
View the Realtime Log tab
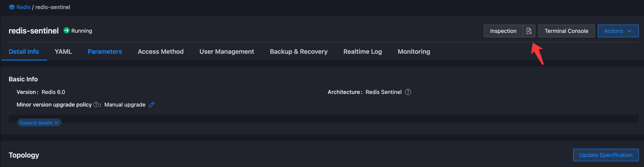(x=363, y=52)
